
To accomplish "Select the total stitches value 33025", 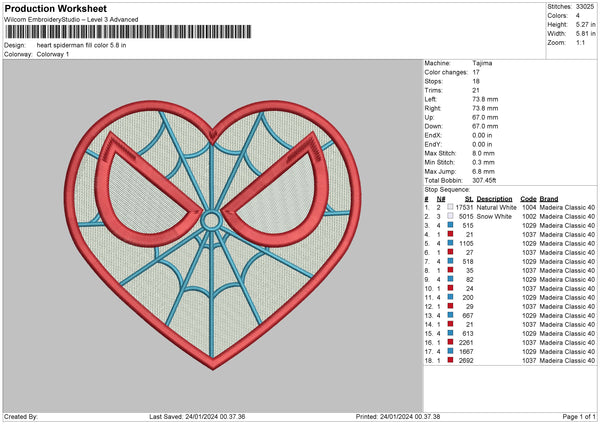I will point(585,7).
